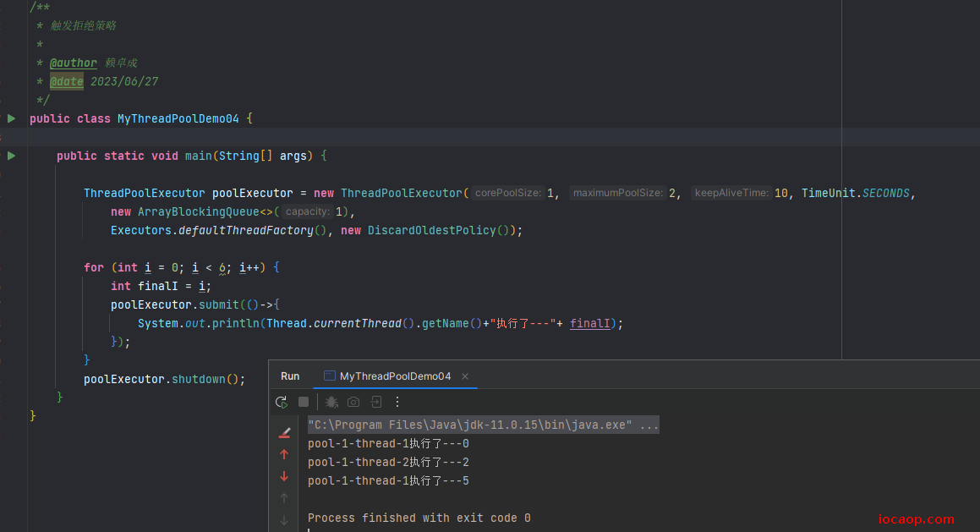The width and height of the screenshot is (980, 532).
Task: Click the Run tool window title
Action: (x=290, y=376)
